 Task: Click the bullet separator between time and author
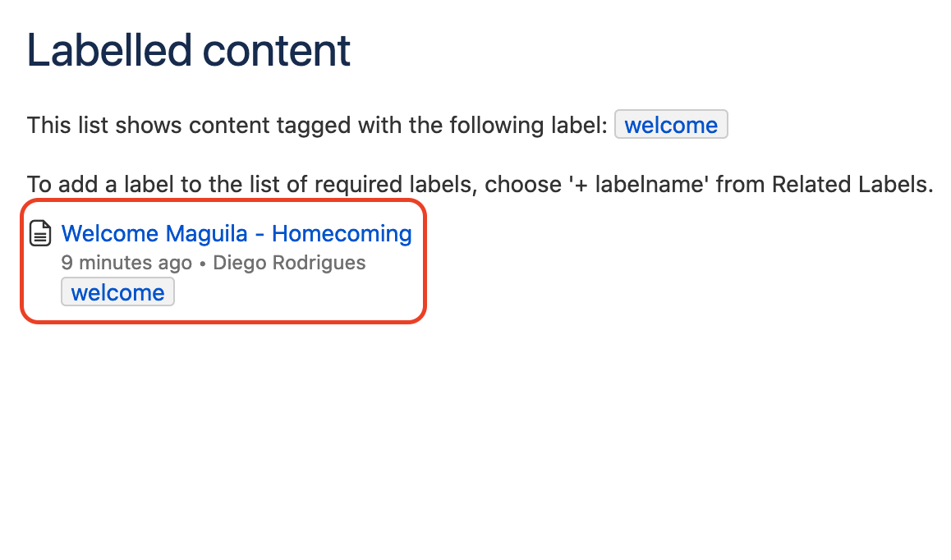203,264
